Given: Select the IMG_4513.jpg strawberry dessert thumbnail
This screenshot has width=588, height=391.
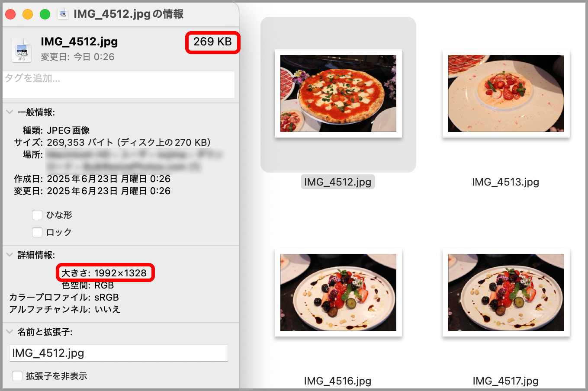Looking at the screenshot, I should (506, 93).
